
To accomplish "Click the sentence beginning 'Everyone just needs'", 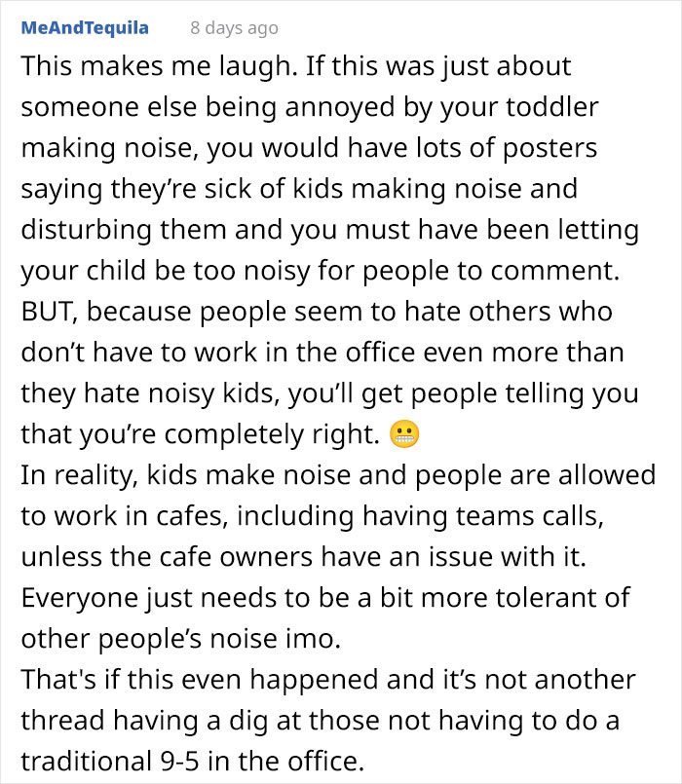I will click(325, 618).
